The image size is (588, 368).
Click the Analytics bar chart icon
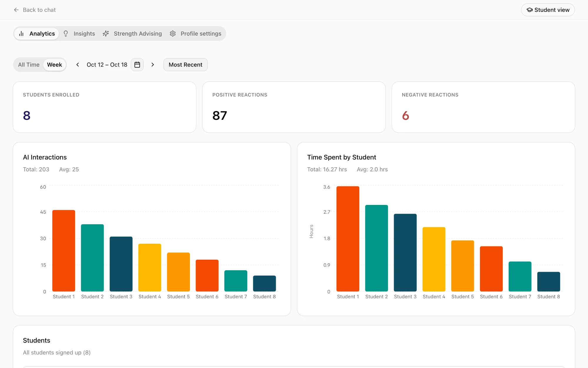click(x=21, y=34)
